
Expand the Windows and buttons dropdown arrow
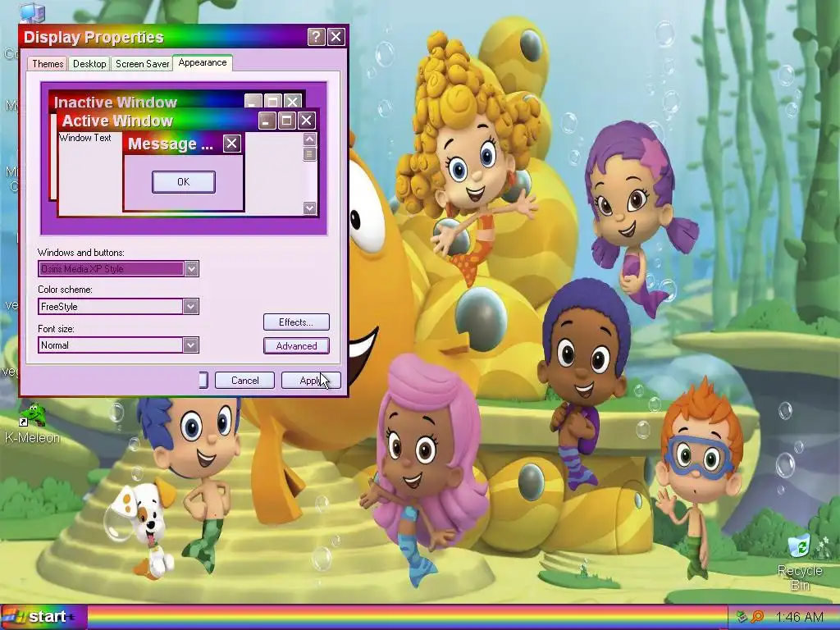click(x=191, y=268)
